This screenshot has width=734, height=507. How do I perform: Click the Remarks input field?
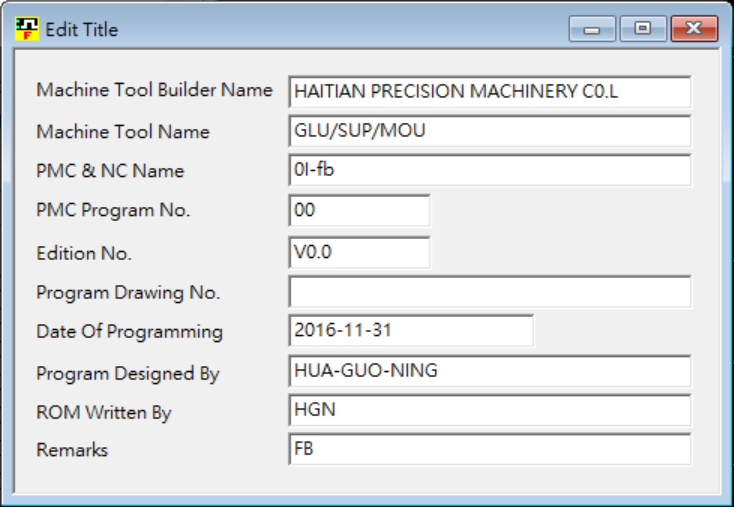490,449
